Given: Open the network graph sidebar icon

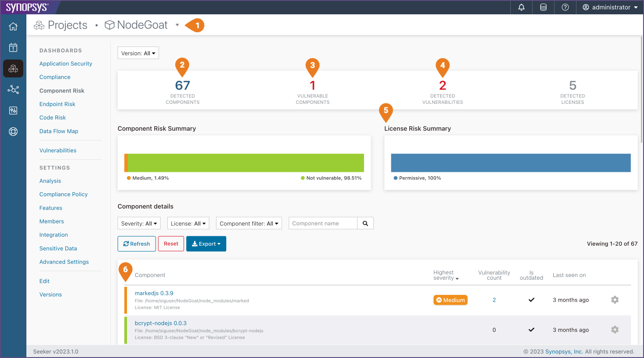Looking at the screenshot, I should (13, 90).
